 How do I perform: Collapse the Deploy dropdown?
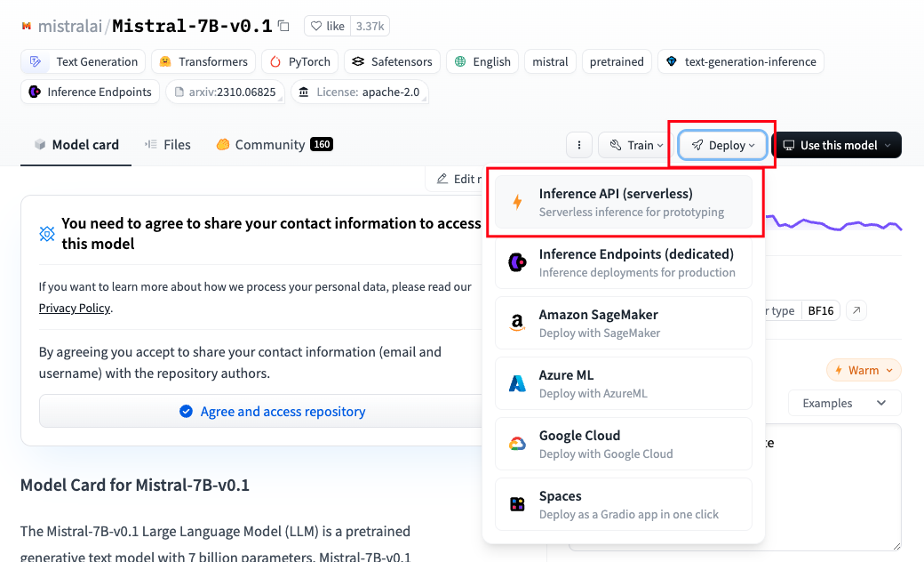[722, 145]
